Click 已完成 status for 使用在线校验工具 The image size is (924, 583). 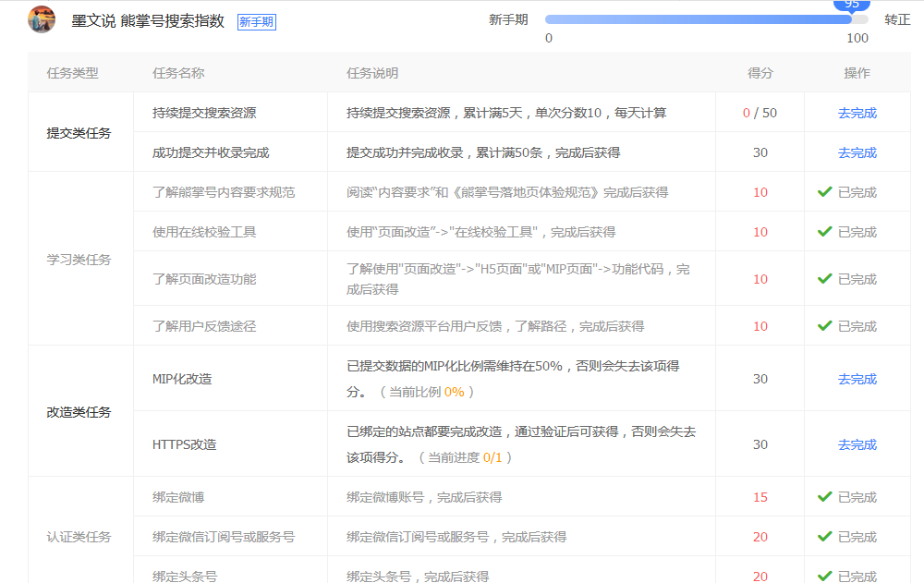pyautogui.click(x=857, y=232)
